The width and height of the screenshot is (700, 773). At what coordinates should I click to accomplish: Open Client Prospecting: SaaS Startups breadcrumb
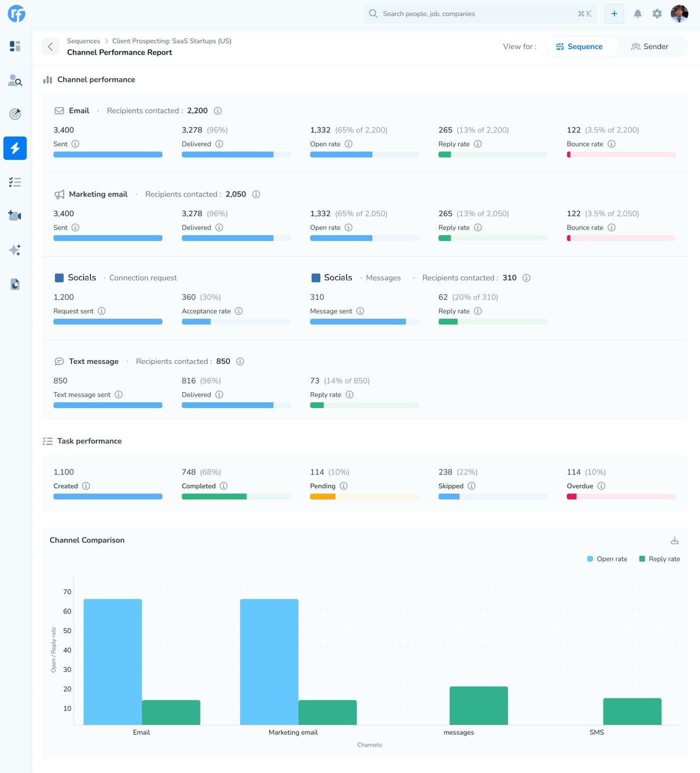171,41
